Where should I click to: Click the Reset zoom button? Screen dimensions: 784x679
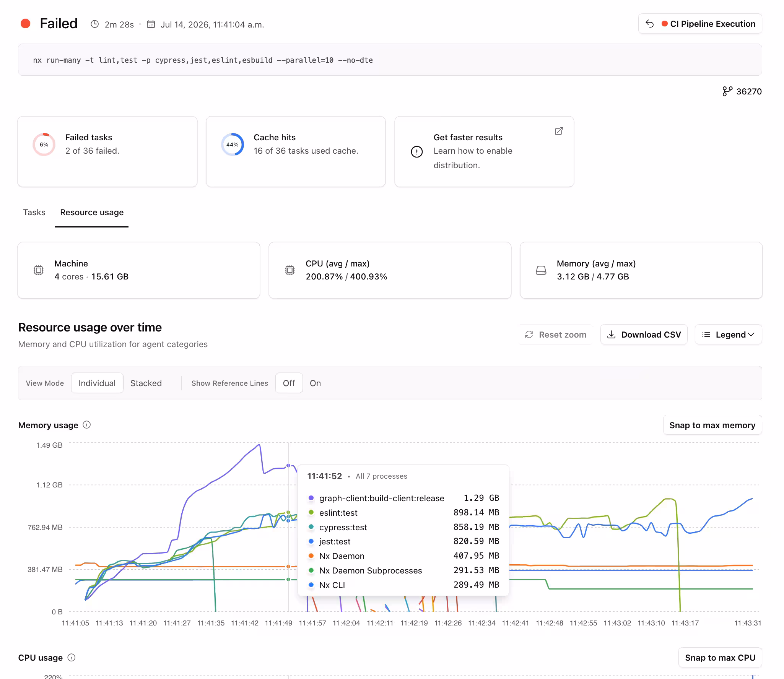tap(555, 335)
